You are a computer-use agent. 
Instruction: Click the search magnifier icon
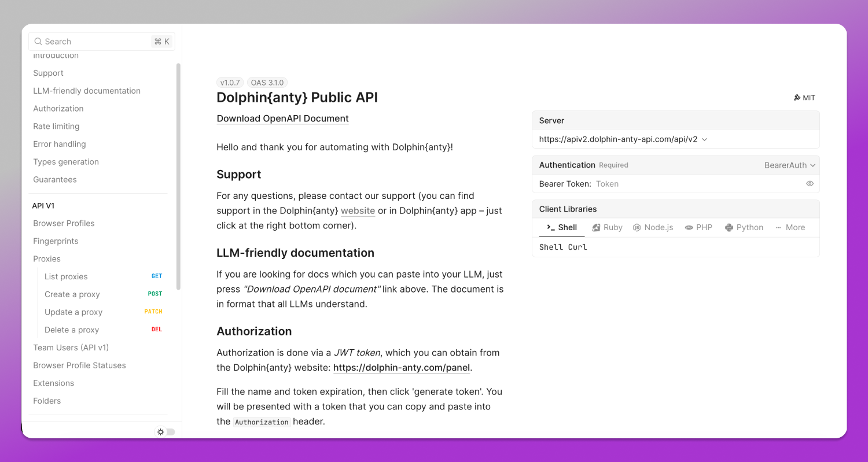coord(38,42)
